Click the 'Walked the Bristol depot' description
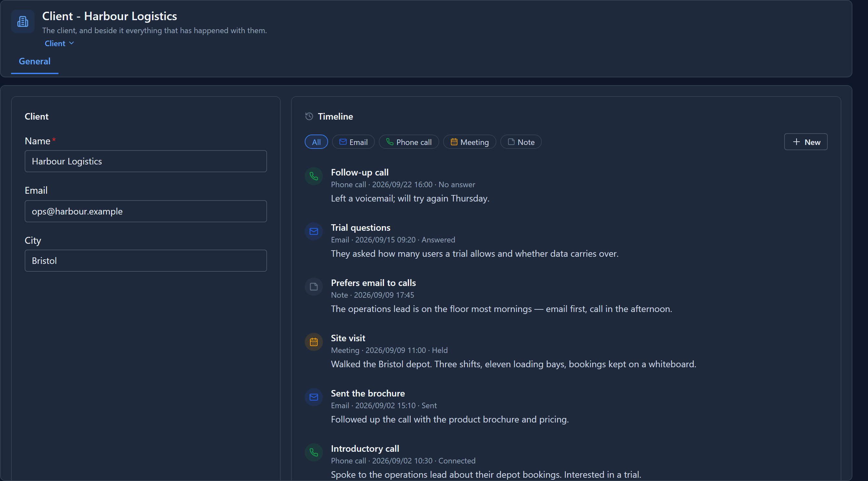 pyautogui.click(x=514, y=364)
